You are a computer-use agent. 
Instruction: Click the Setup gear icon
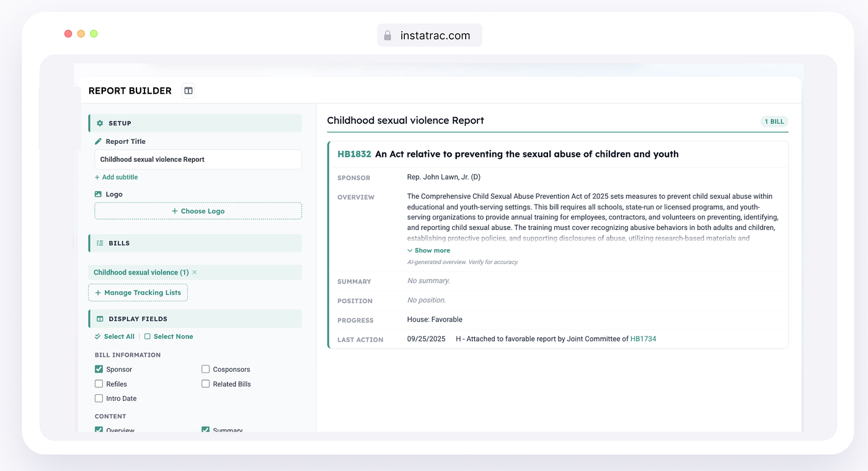(100, 123)
